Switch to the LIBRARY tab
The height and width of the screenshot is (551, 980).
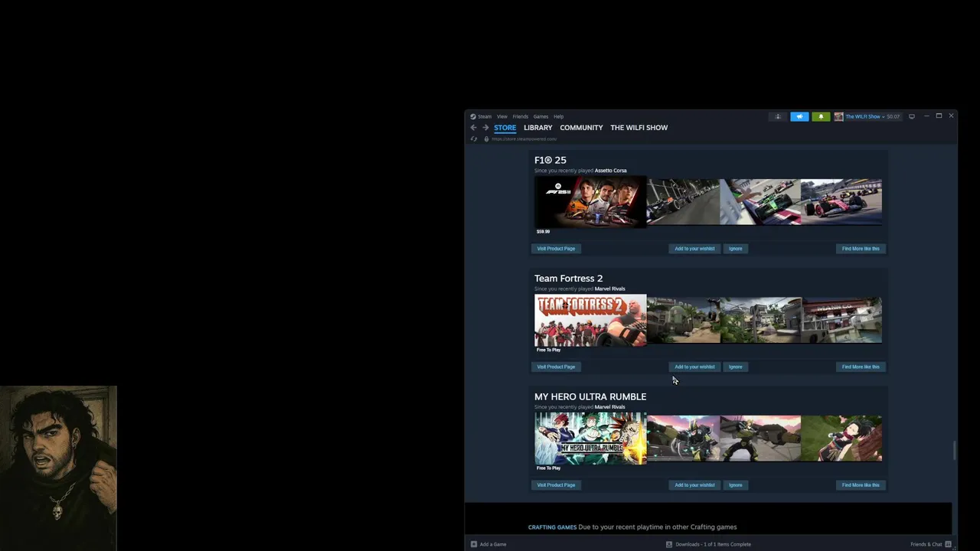click(537, 128)
